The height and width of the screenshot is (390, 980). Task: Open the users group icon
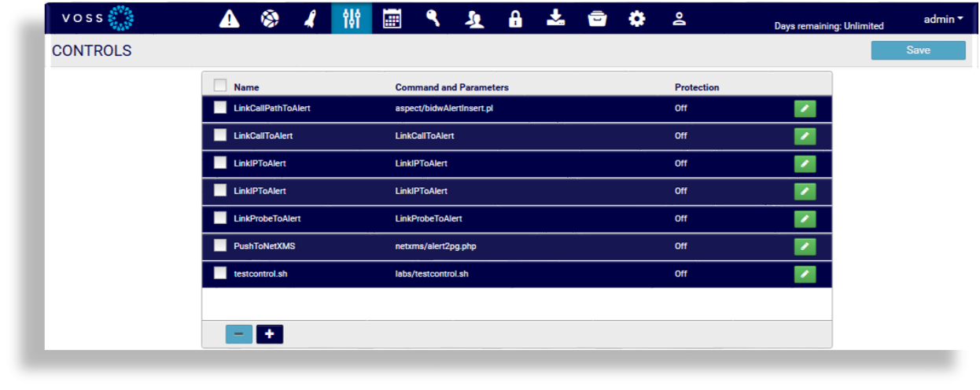(473, 19)
